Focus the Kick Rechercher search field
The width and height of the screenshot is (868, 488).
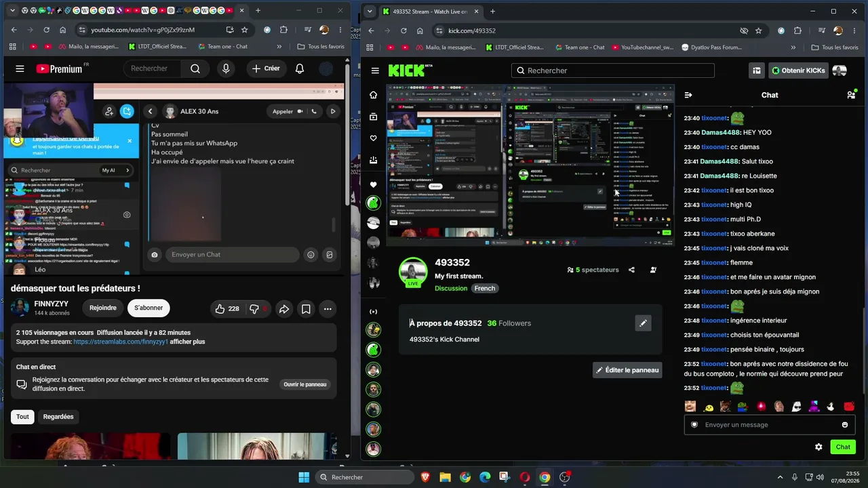pyautogui.click(x=613, y=70)
